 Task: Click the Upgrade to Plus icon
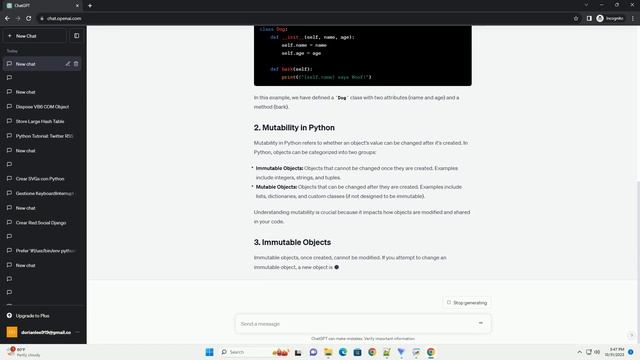coord(9,316)
